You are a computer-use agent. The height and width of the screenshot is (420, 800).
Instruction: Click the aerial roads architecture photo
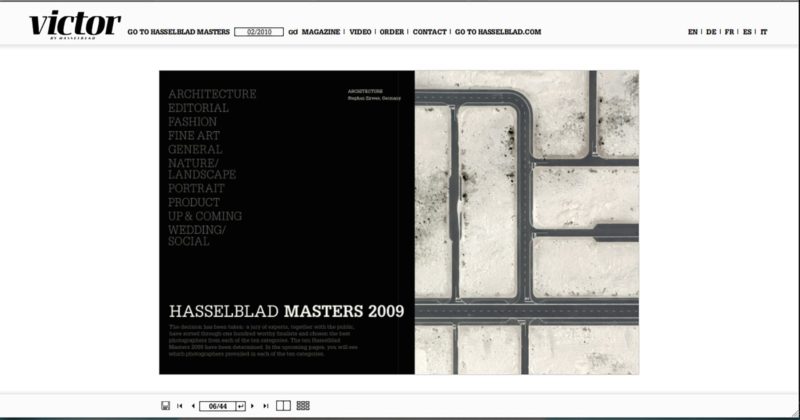pyautogui.click(x=526, y=222)
